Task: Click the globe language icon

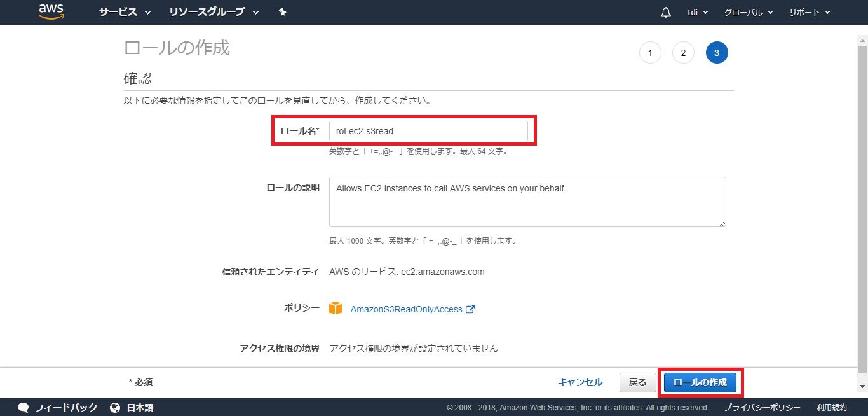Action: click(x=115, y=407)
